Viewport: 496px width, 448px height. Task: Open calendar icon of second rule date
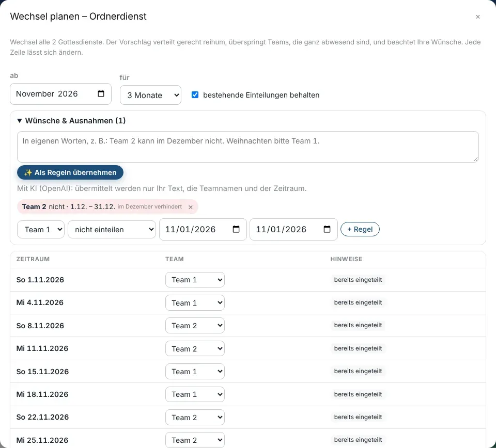point(327,229)
